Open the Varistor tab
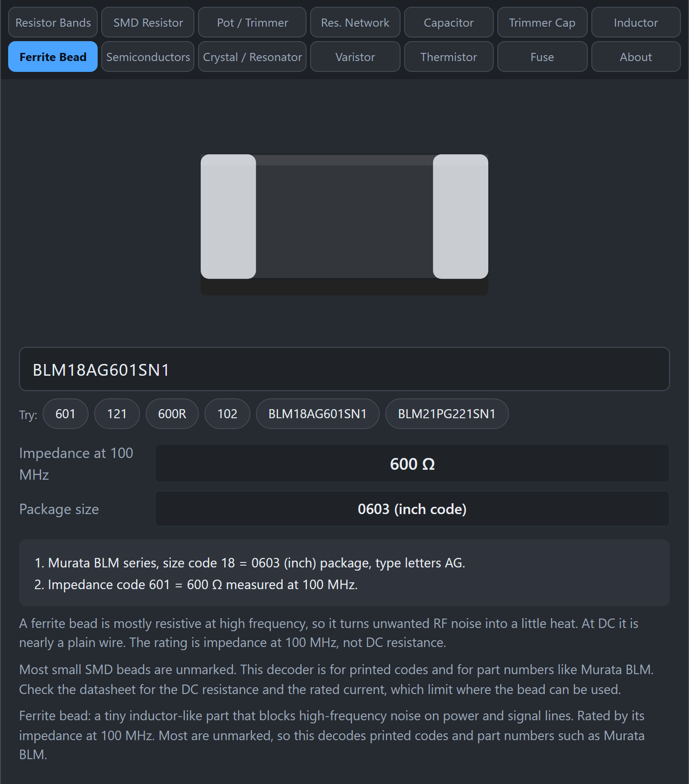This screenshot has height=784, width=689. point(355,57)
